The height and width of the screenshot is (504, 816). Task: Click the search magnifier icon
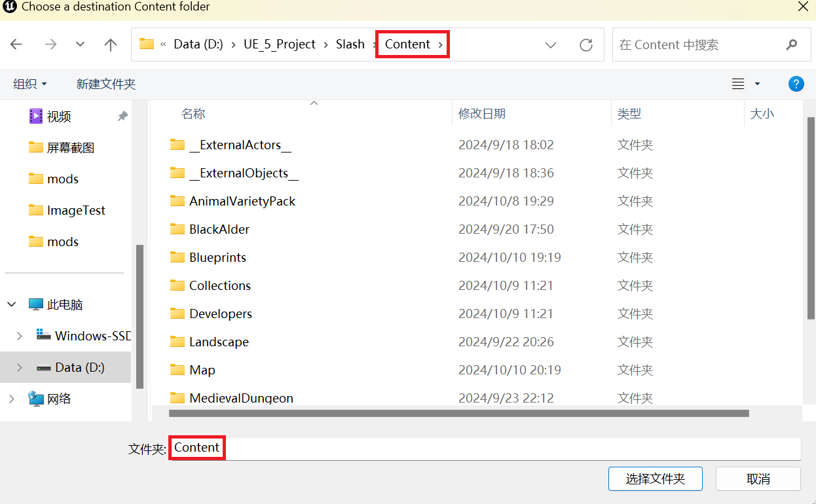tap(791, 45)
